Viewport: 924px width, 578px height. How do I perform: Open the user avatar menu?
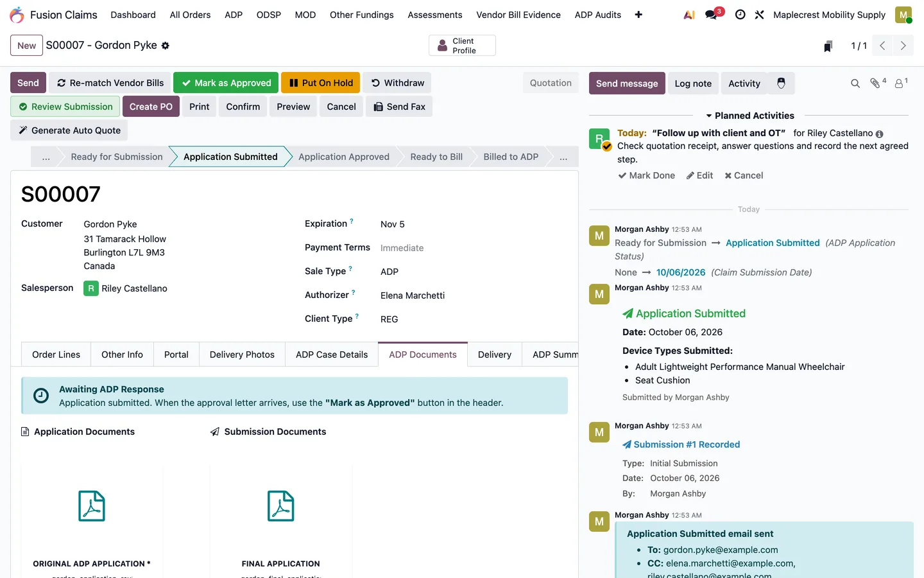coord(903,15)
